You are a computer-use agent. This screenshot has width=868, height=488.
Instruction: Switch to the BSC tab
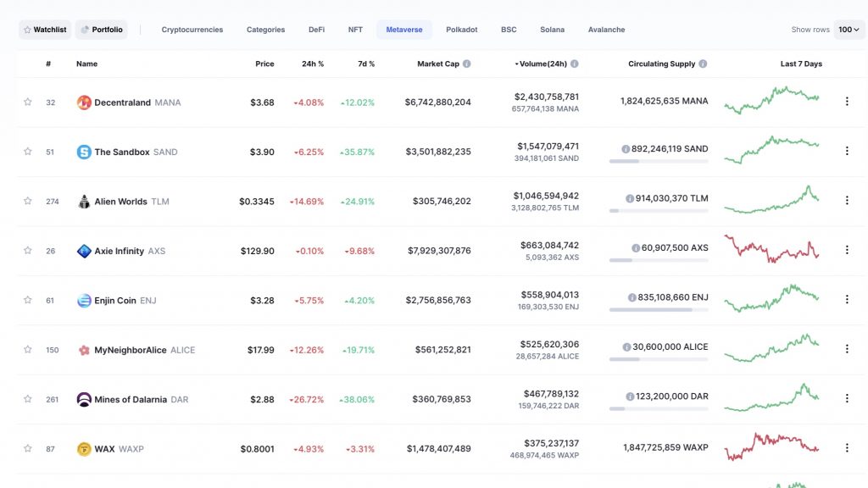pyautogui.click(x=509, y=30)
